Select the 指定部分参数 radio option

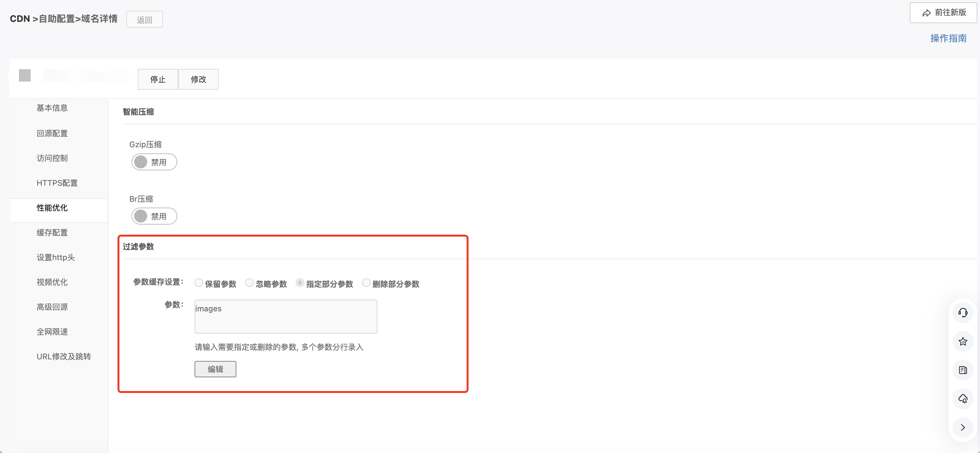tap(300, 283)
